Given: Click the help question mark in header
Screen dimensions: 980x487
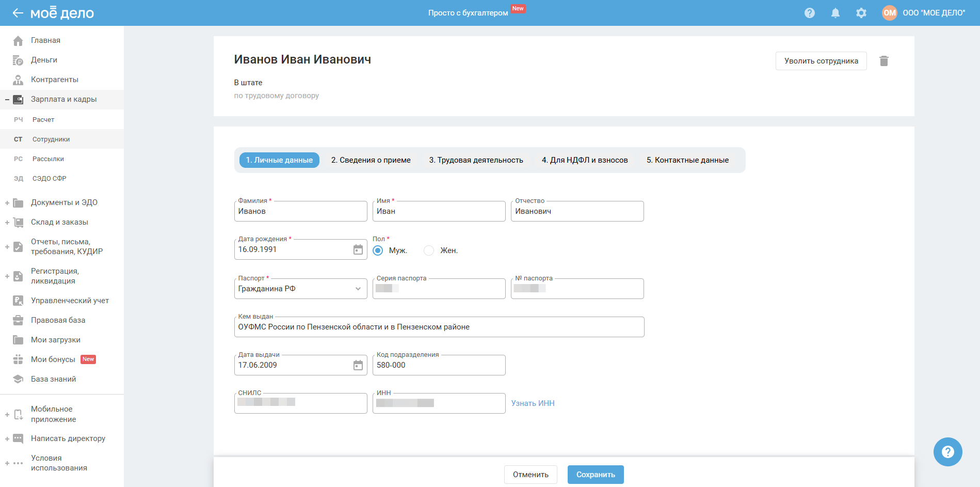Looking at the screenshot, I should pos(809,13).
